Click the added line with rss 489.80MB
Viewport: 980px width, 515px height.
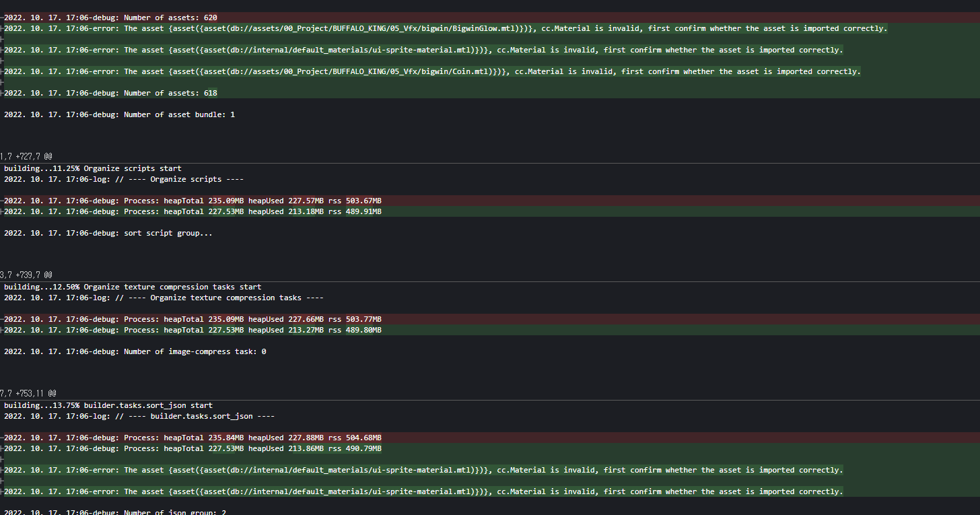pyautogui.click(x=193, y=330)
